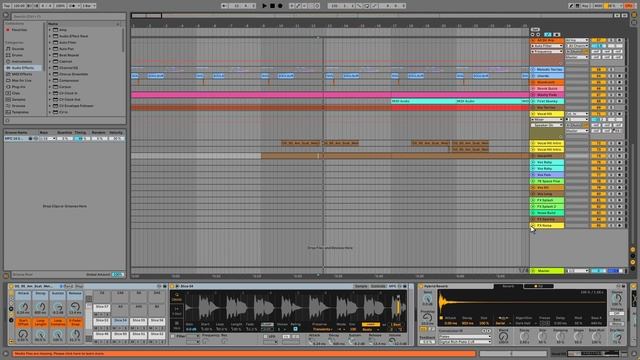This screenshot has width=640, height=360.
Task: Enable MIDI map mode
Action: [x=598, y=6]
